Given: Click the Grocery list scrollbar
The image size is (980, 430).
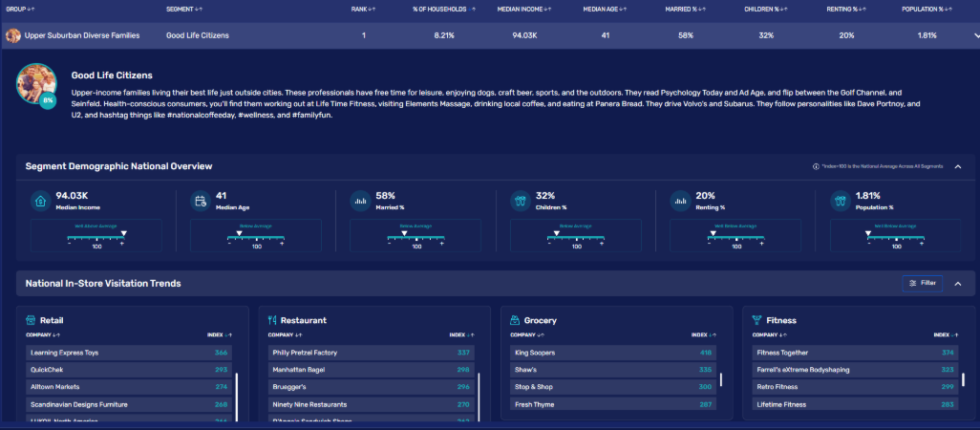Looking at the screenshot, I should [720, 379].
